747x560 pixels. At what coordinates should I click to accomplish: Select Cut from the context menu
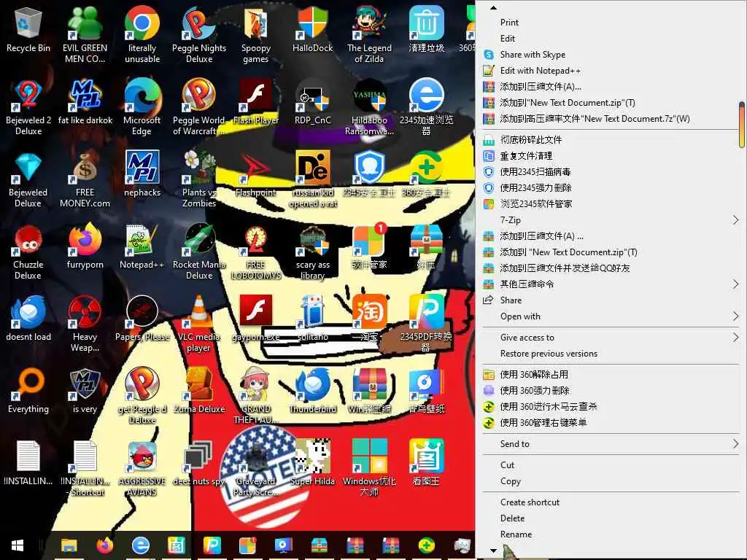coord(610,464)
